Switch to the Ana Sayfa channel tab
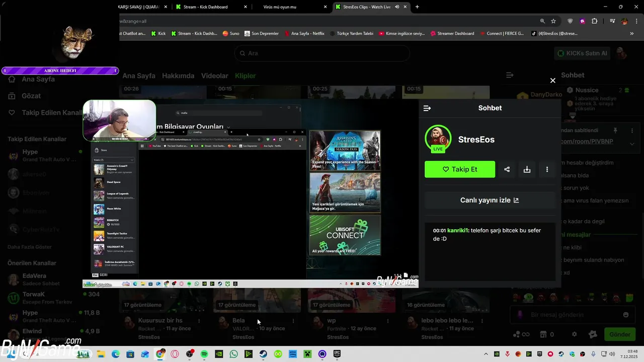This screenshot has height=362, width=644. [139, 76]
